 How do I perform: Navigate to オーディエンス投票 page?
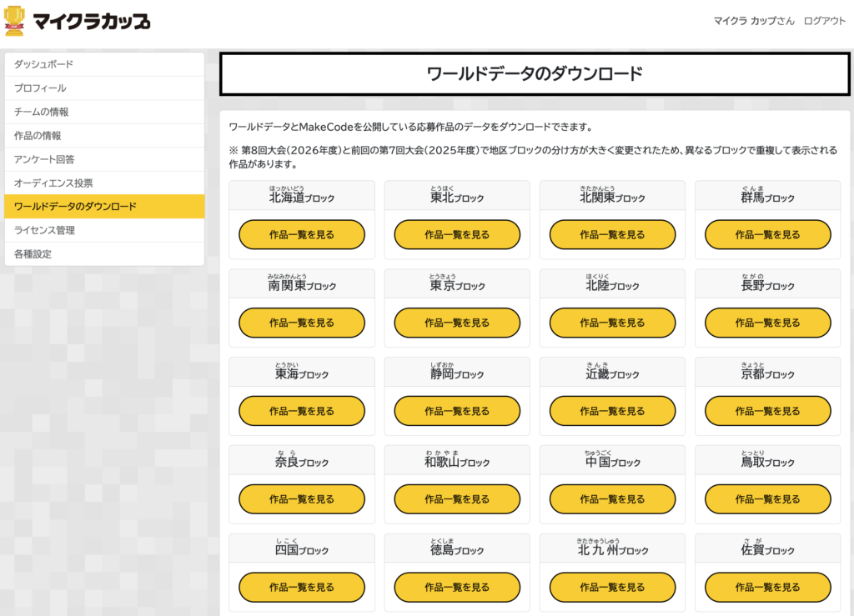[104, 183]
